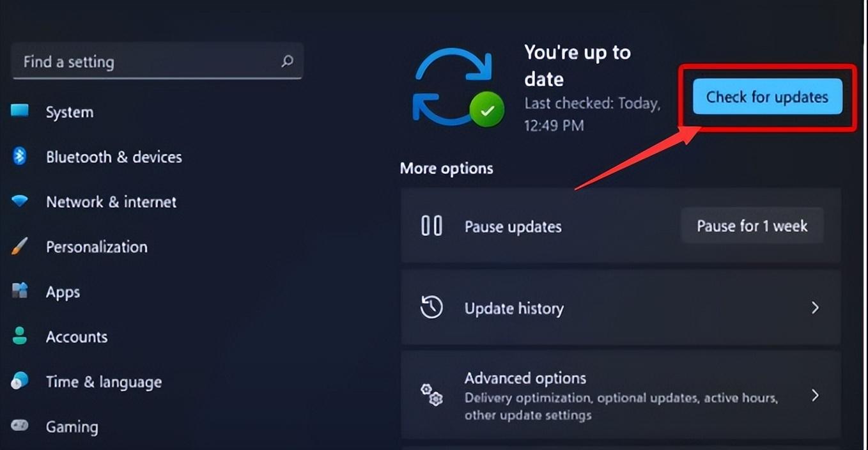Click Pause for 1 week button
868x450 pixels.
click(752, 226)
